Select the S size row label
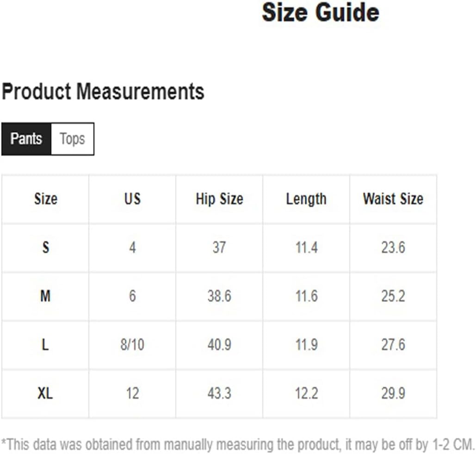 (45, 248)
